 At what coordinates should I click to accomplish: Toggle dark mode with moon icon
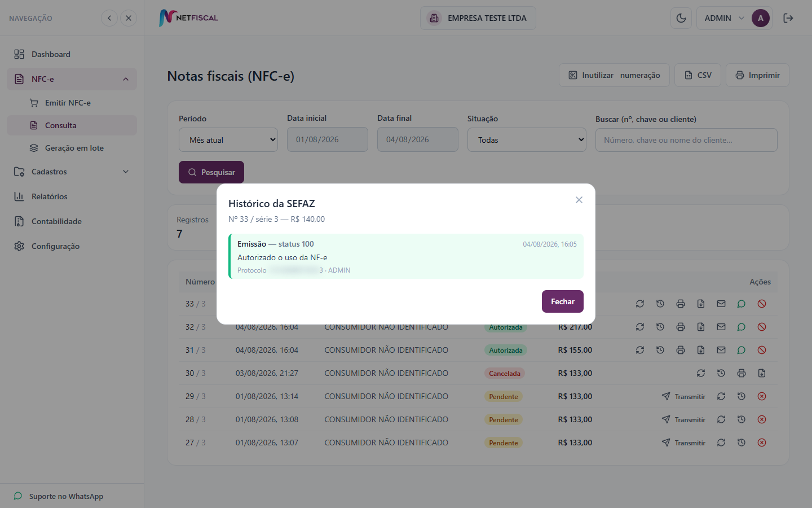coord(681,18)
